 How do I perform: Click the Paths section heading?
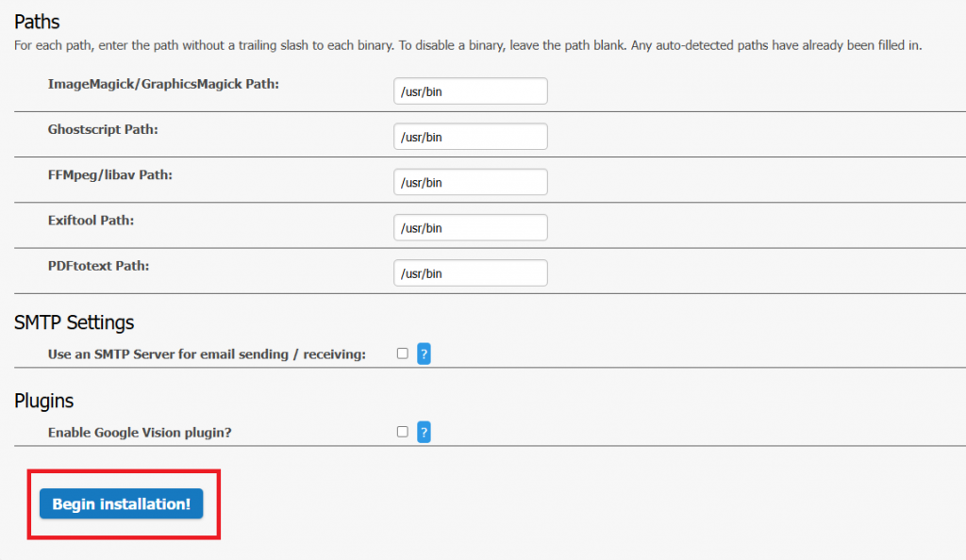tap(37, 22)
